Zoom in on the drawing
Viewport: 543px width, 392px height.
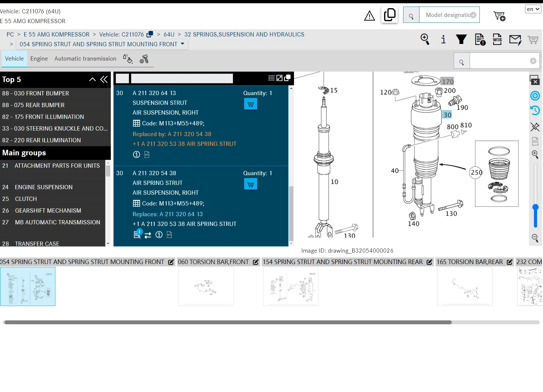(x=535, y=154)
